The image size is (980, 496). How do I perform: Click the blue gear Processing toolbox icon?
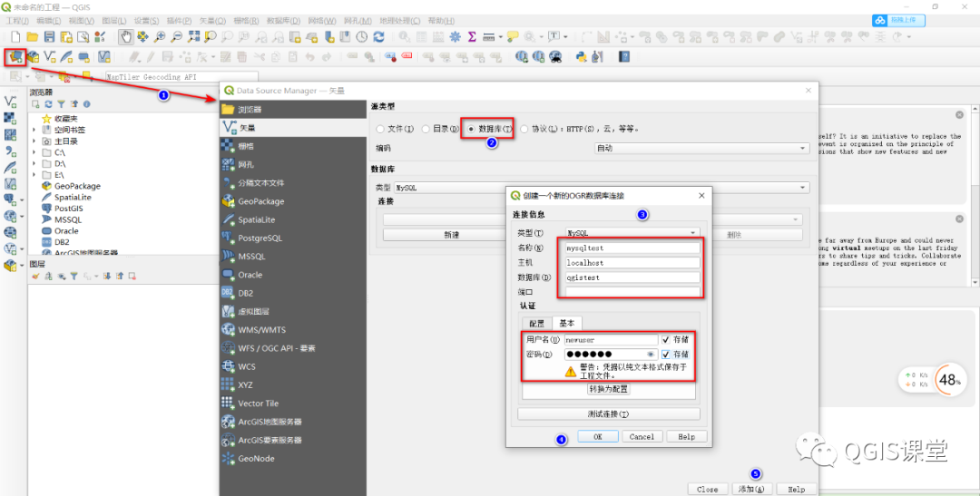pos(455,37)
